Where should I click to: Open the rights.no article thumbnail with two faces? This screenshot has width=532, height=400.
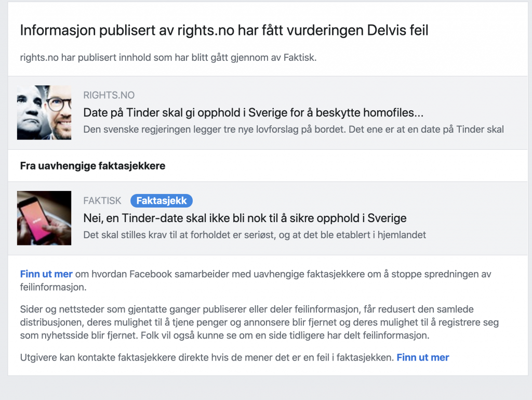click(44, 112)
